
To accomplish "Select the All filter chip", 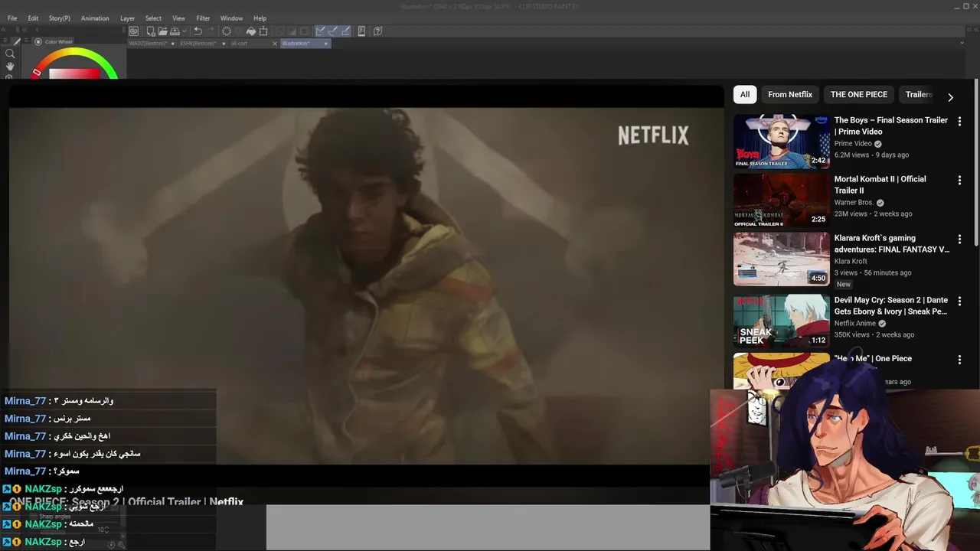I will click(x=745, y=94).
